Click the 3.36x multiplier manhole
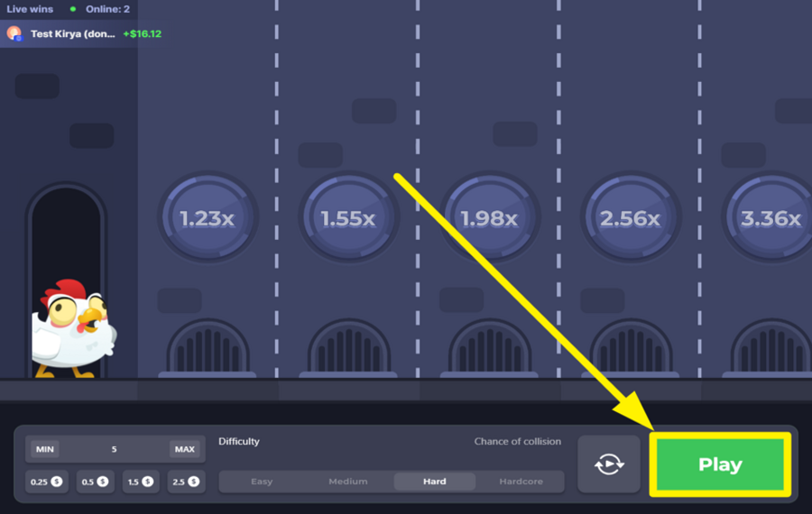 [x=770, y=218]
